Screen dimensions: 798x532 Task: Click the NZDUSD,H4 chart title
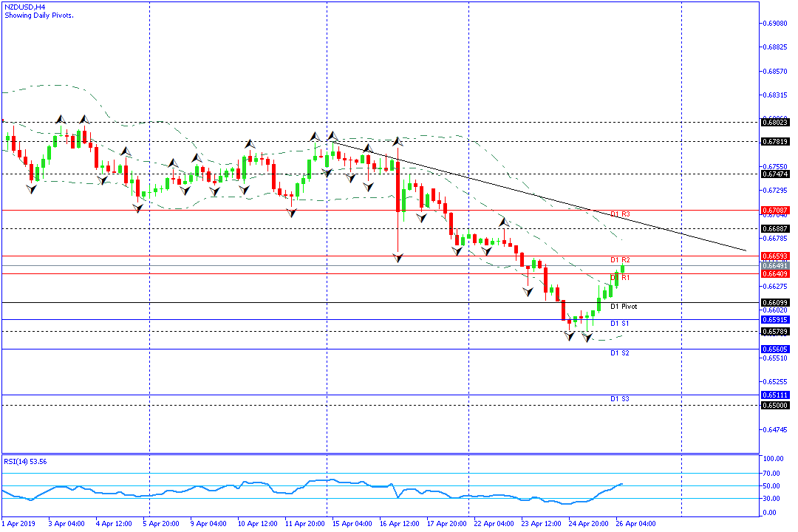(24, 7)
